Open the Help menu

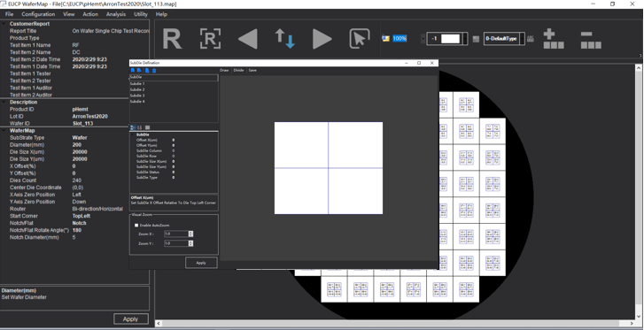(x=161, y=14)
